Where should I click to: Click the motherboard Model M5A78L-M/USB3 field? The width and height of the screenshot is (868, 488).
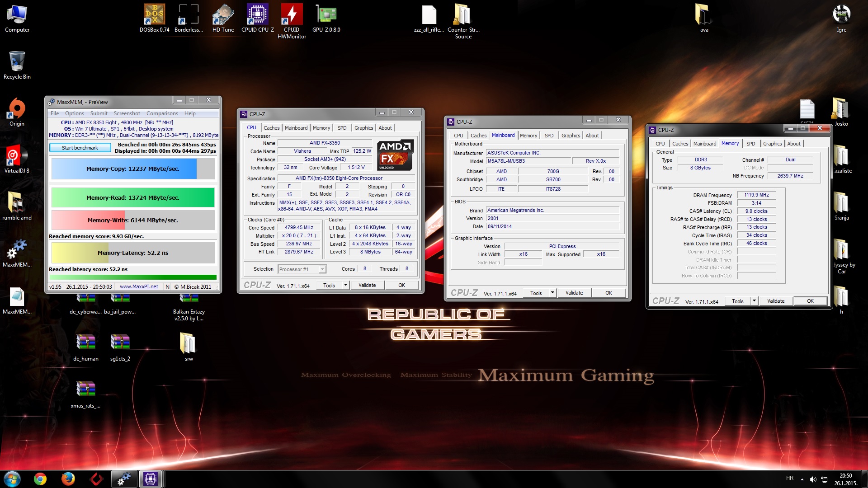click(528, 161)
